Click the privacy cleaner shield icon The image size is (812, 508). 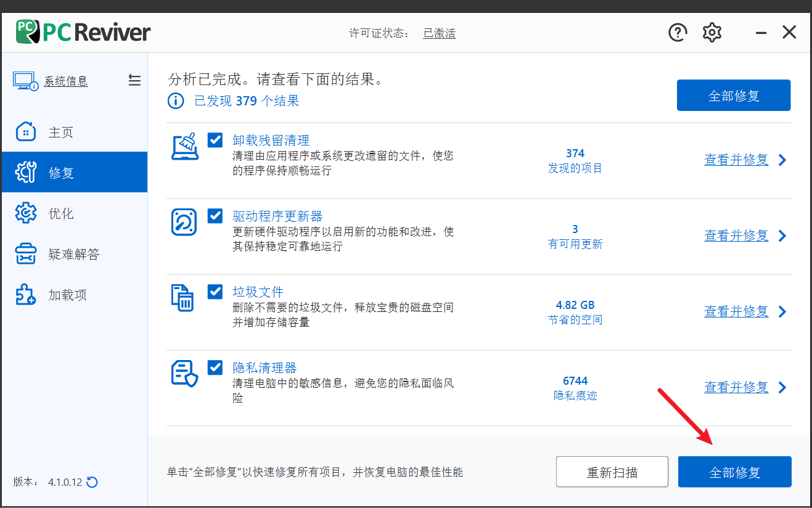184,374
